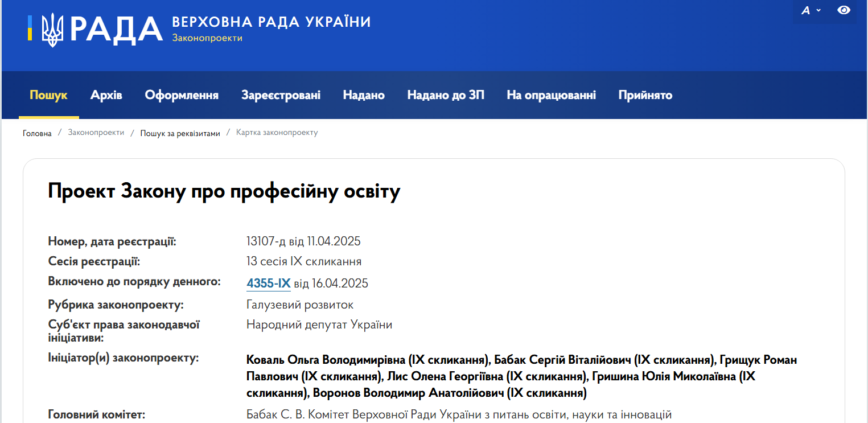Open the Надано до ЗП tab
Screen dimensions: 868x423
pos(446,95)
